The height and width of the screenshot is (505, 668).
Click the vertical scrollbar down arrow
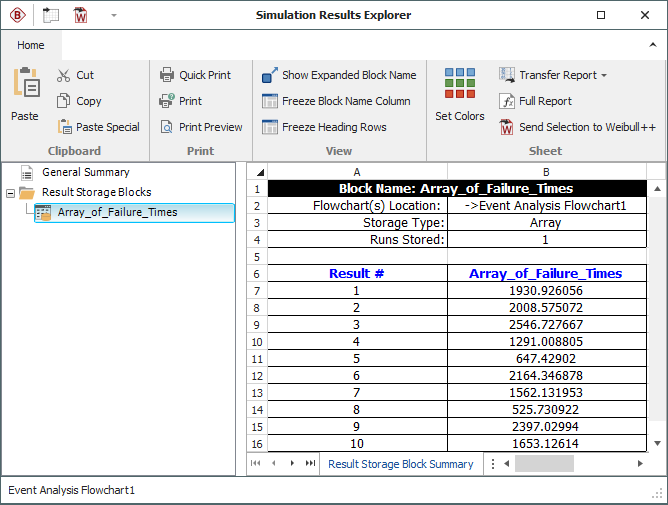tap(657, 443)
